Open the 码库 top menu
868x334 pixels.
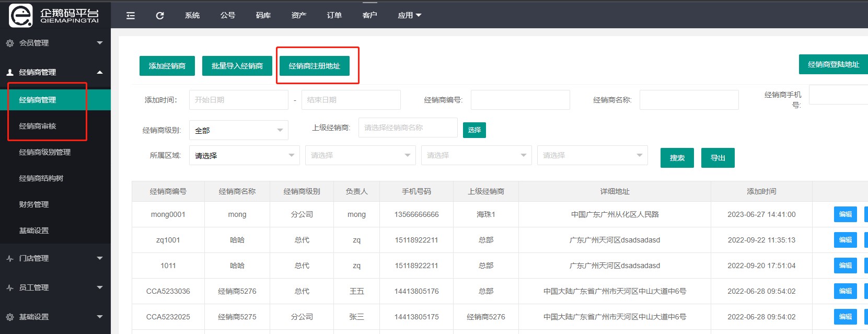[x=263, y=15]
